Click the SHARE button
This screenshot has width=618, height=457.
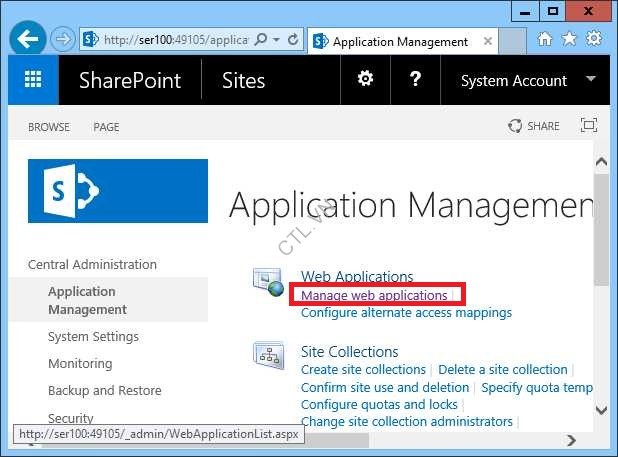(534, 126)
